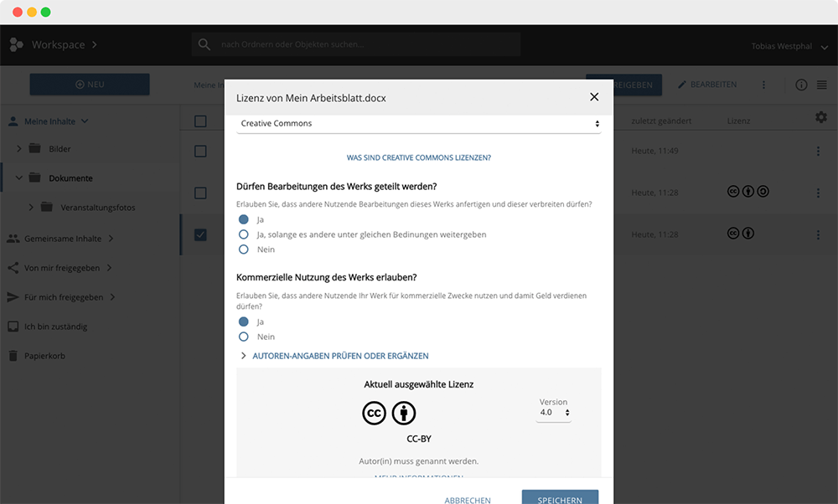Close the license dialog with X
Image resolution: width=838 pixels, height=504 pixels.
[x=594, y=97]
